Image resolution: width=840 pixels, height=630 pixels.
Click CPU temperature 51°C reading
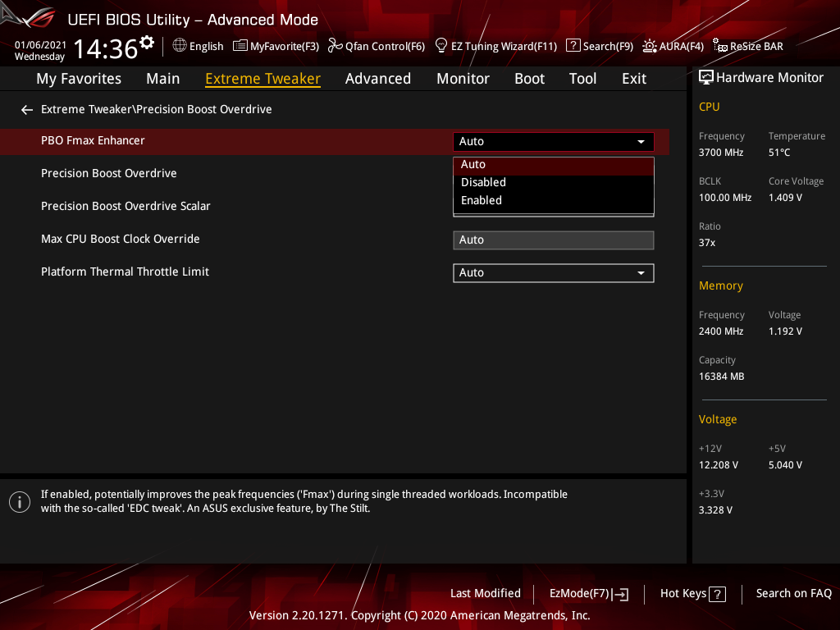coord(779,153)
